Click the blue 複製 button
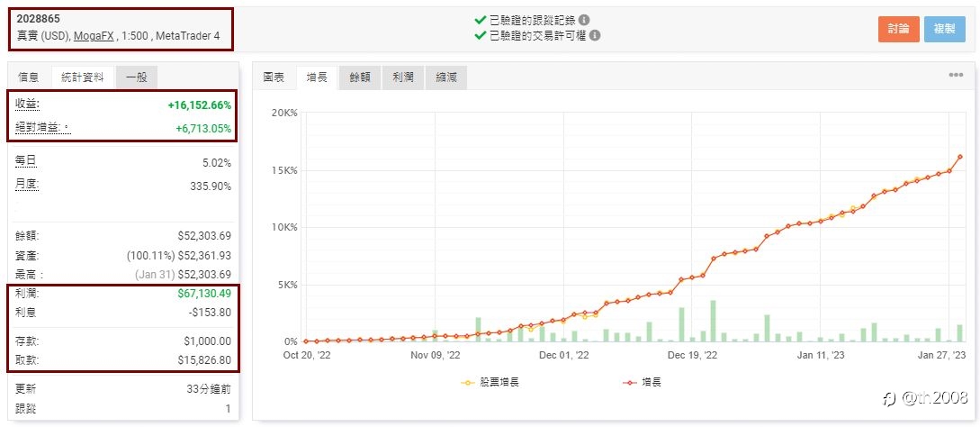Screen dimensions: 980x427 pos(945,30)
